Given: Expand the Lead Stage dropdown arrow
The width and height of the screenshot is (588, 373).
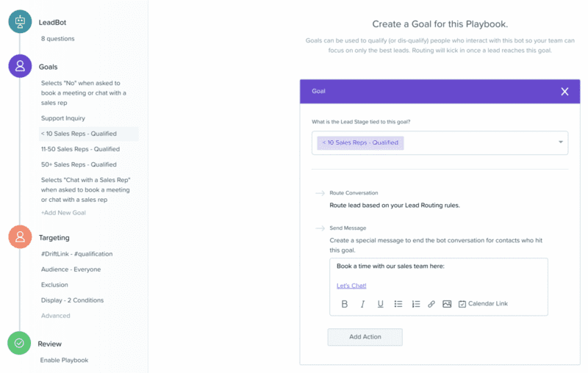Looking at the screenshot, I should click(561, 142).
